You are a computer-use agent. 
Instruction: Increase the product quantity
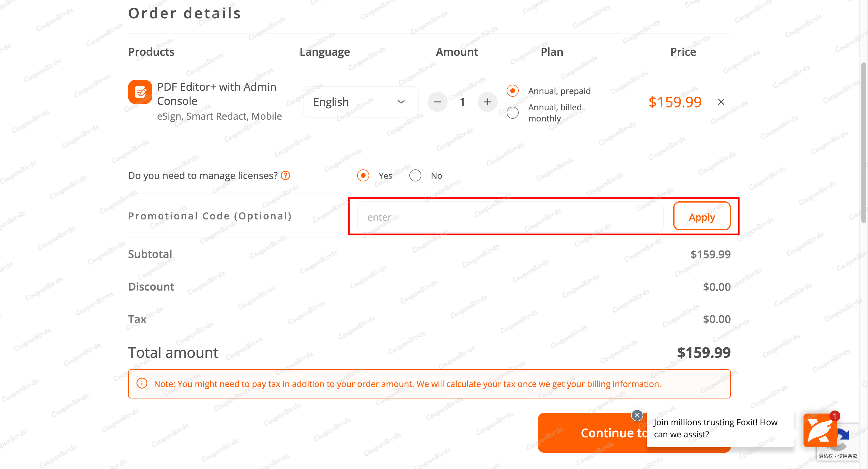pos(487,102)
